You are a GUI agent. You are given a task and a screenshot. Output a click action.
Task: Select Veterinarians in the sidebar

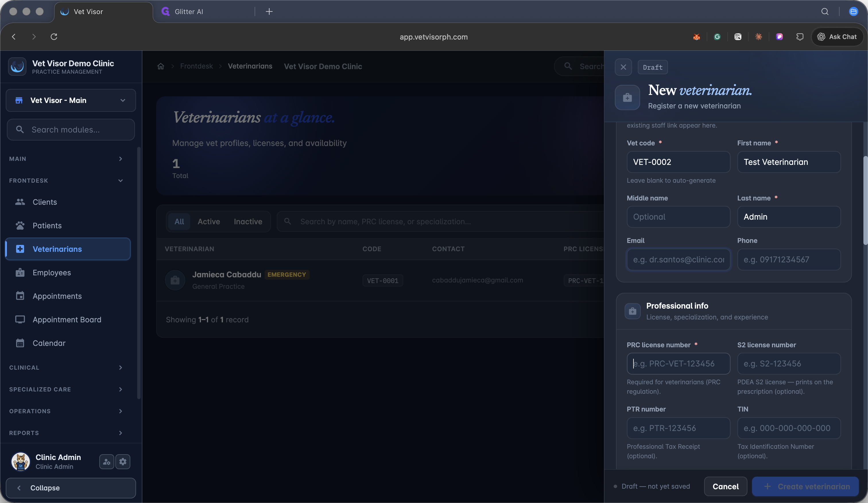68,249
